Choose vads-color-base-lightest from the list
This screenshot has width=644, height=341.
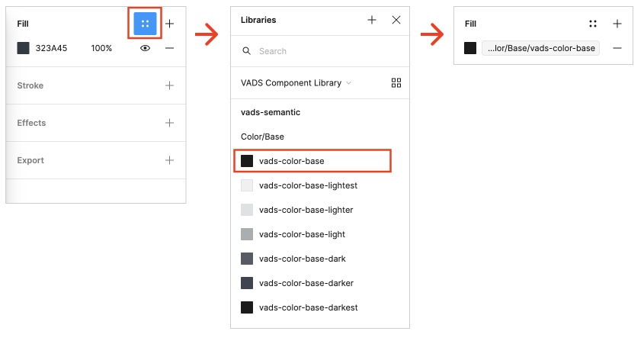click(x=308, y=185)
